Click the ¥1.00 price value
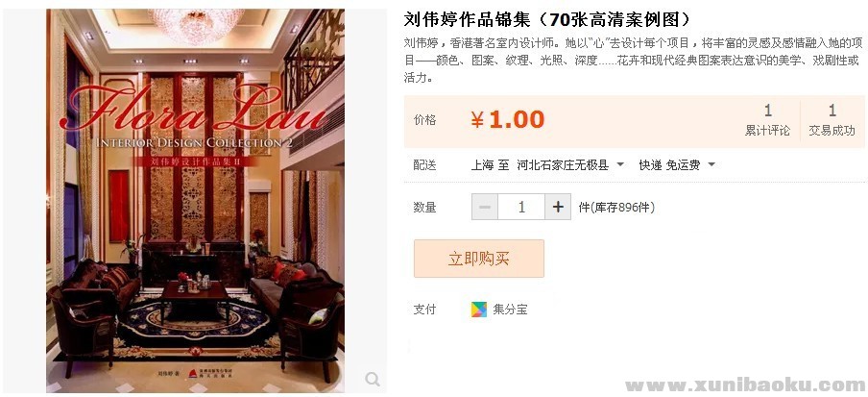Viewport: 868px width, 397px height. 508,119
